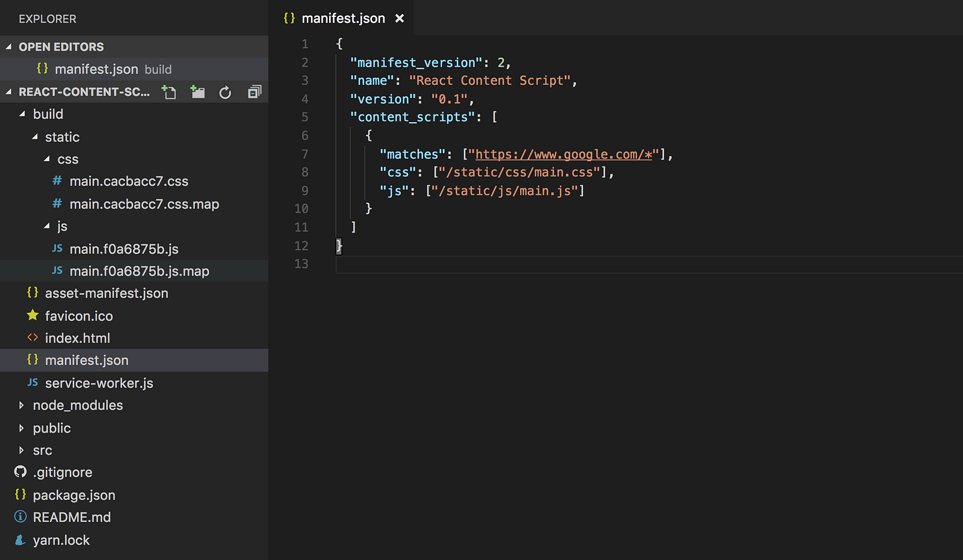Click the "/static/js/main.js" string in editor

pyautogui.click(x=505, y=191)
